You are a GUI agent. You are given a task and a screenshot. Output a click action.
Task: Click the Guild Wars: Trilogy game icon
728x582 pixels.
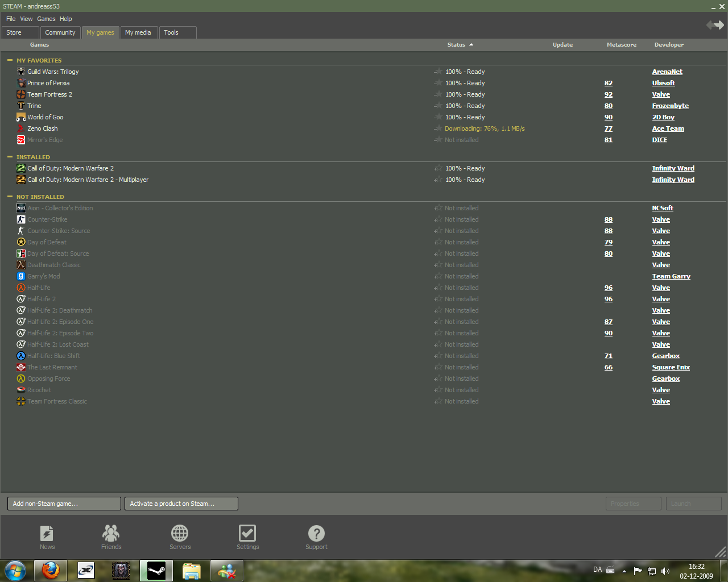pyautogui.click(x=21, y=72)
